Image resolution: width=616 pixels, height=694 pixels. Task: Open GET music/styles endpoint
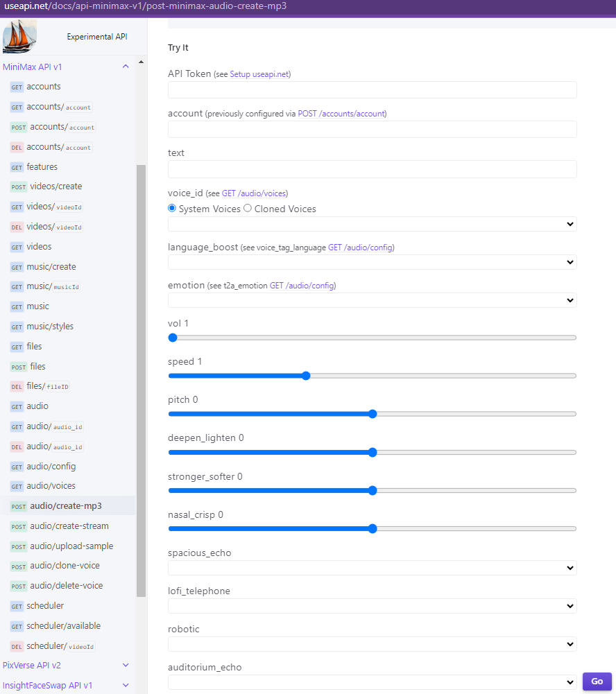(x=42, y=327)
